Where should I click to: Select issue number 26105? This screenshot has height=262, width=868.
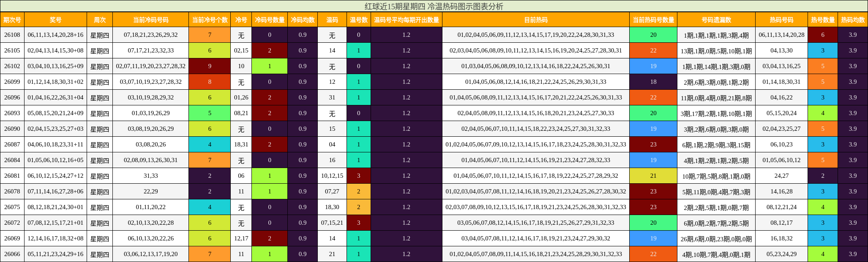tap(12, 50)
